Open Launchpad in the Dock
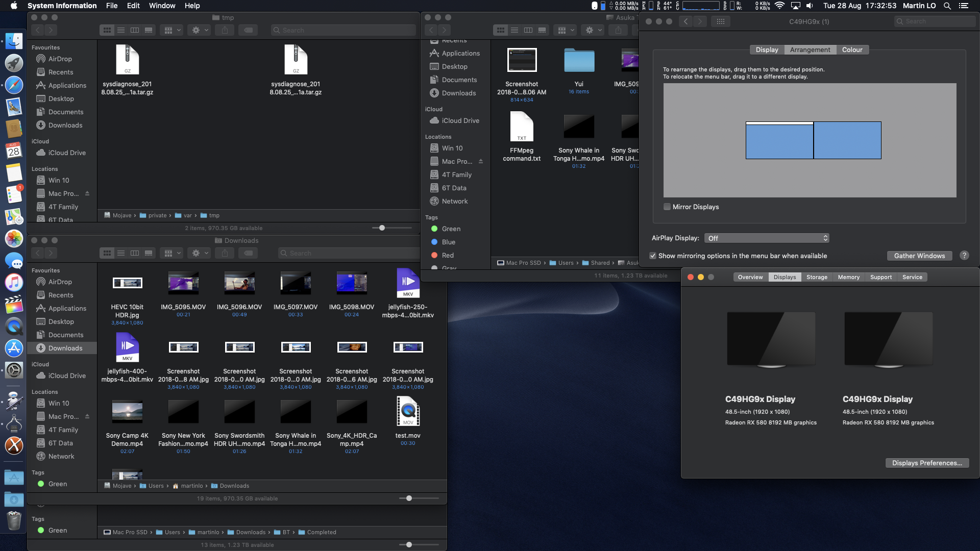This screenshot has width=980, height=551. click(14, 63)
